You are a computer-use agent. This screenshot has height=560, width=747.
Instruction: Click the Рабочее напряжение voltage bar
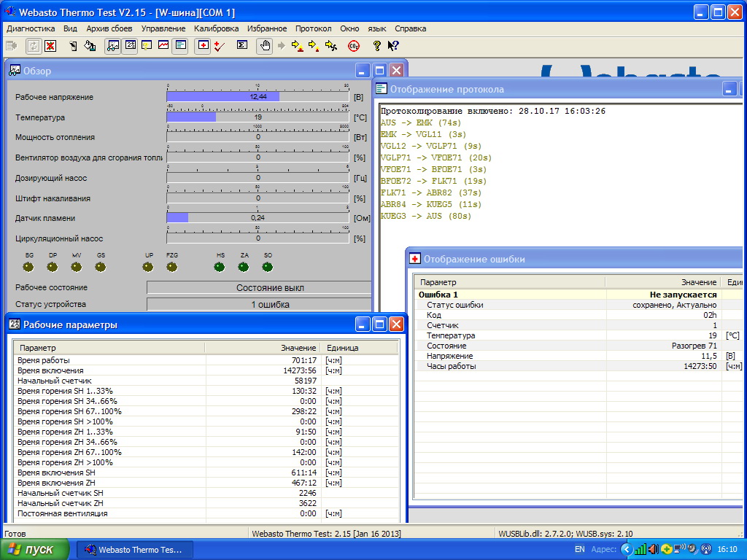click(x=258, y=97)
